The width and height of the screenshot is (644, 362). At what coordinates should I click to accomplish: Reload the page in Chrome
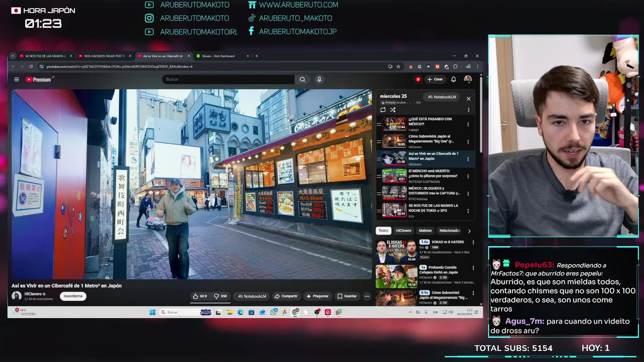[x=31, y=66]
